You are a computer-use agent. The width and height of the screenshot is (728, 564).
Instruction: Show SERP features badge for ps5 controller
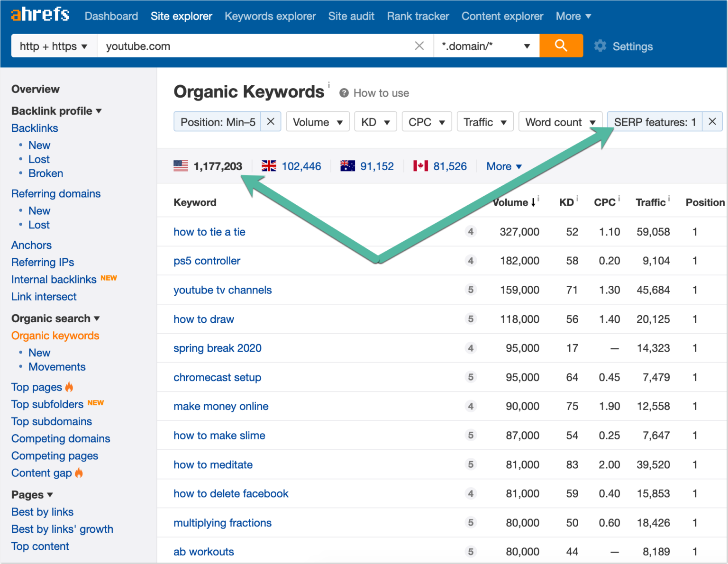point(470,261)
